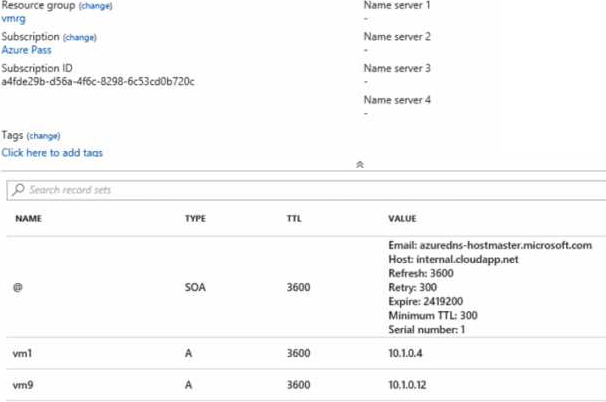Open the vm9 A record
This screenshot has height=402, width=606.
(x=22, y=384)
